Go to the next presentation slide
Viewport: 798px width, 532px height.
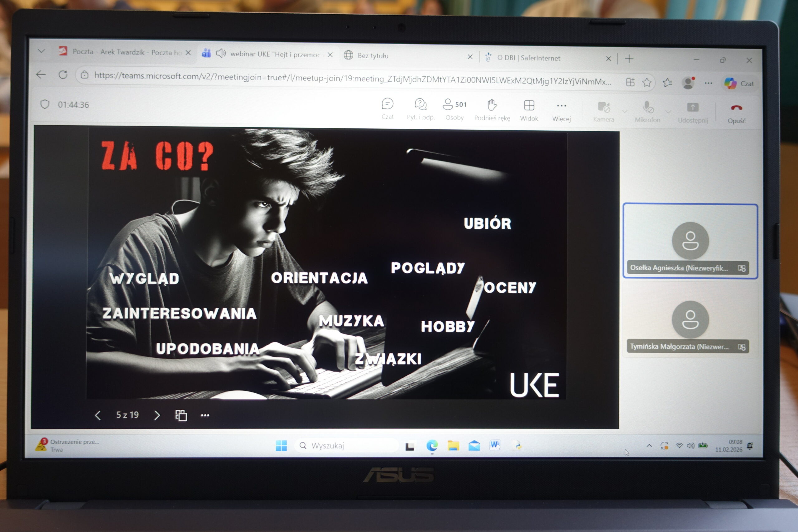click(157, 415)
